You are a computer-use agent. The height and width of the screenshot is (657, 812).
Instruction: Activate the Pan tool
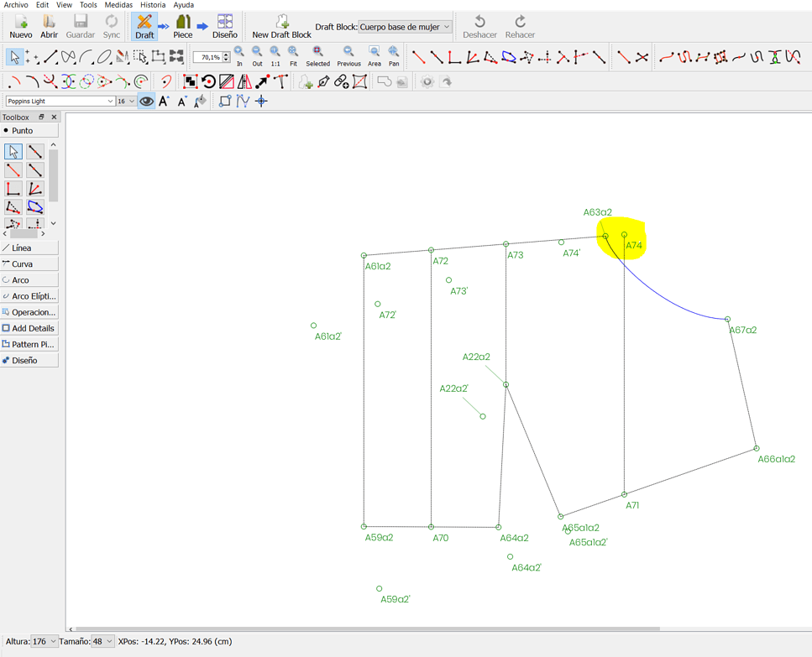[393, 52]
